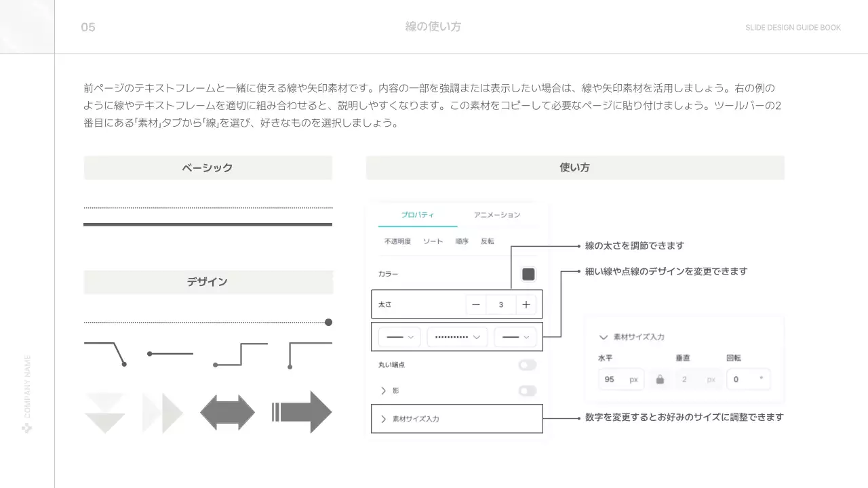Click the double-headed arrow shape
868x488 pixels.
(227, 412)
